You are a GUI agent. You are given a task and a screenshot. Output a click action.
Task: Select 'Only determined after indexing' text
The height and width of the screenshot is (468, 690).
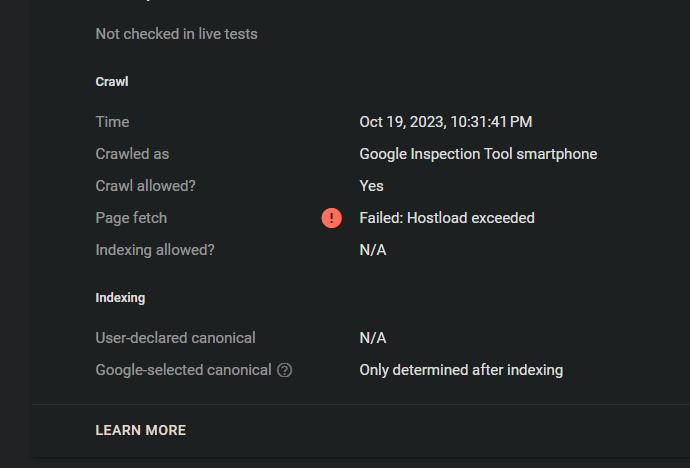tap(461, 370)
